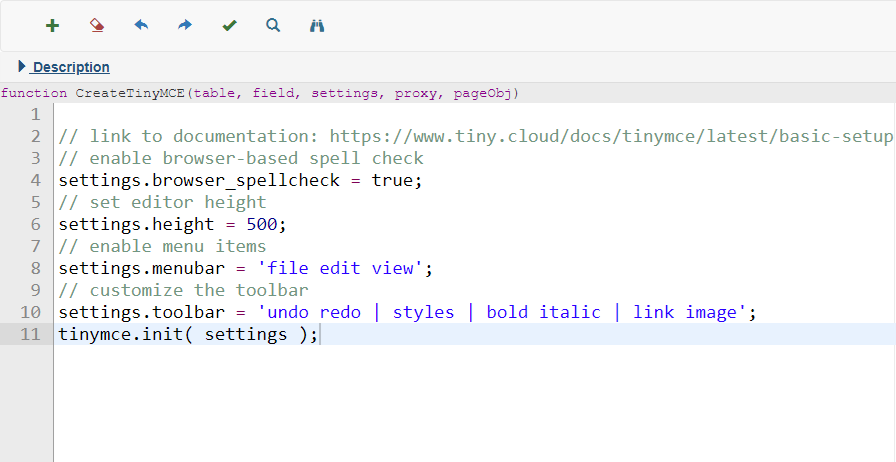Open the Description link
The width and height of the screenshot is (896, 462).
coord(71,67)
